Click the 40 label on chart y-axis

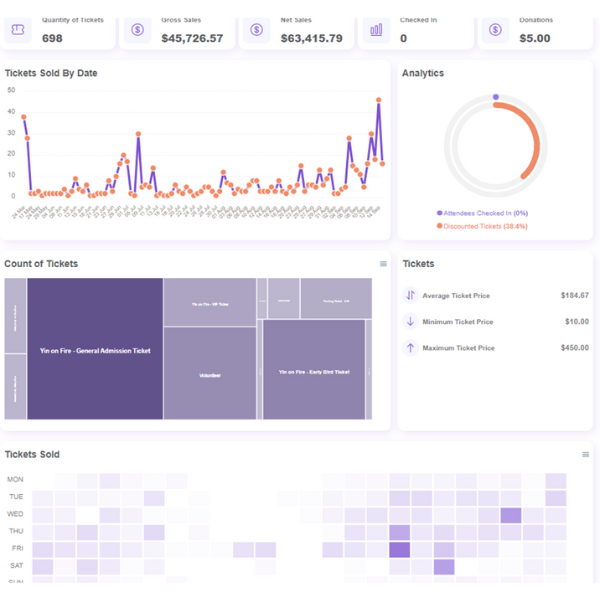(11, 111)
